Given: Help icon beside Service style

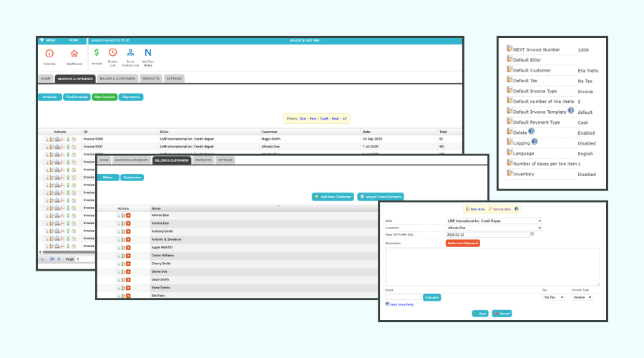Looking at the screenshot, I should pos(516,209).
